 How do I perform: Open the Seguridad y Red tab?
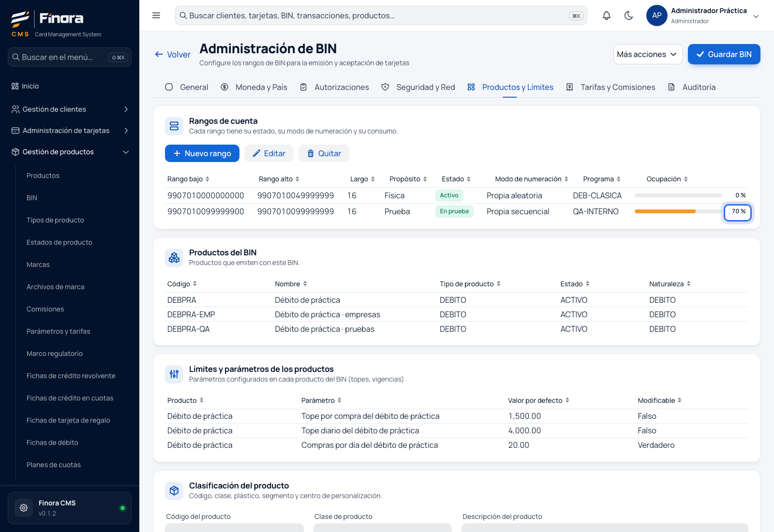(418, 87)
